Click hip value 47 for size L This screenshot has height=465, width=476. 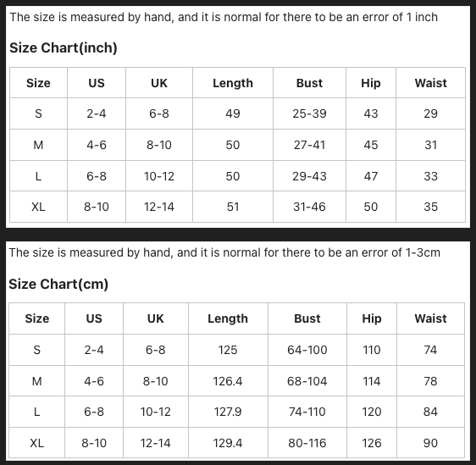click(371, 176)
